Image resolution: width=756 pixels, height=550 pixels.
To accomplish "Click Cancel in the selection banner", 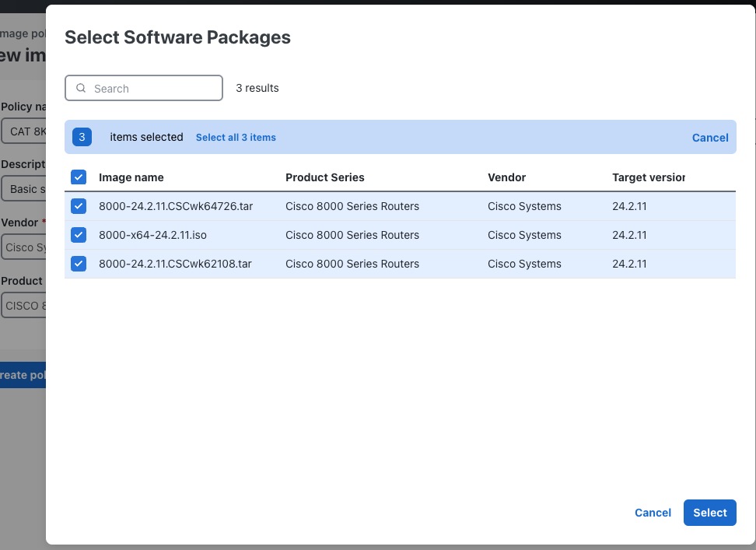I will (x=709, y=137).
